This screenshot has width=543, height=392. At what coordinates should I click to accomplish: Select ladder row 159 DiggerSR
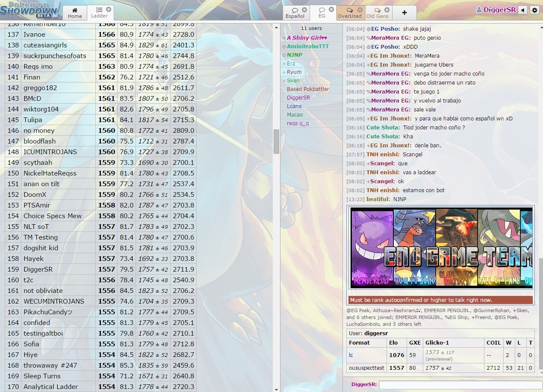tap(100, 269)
